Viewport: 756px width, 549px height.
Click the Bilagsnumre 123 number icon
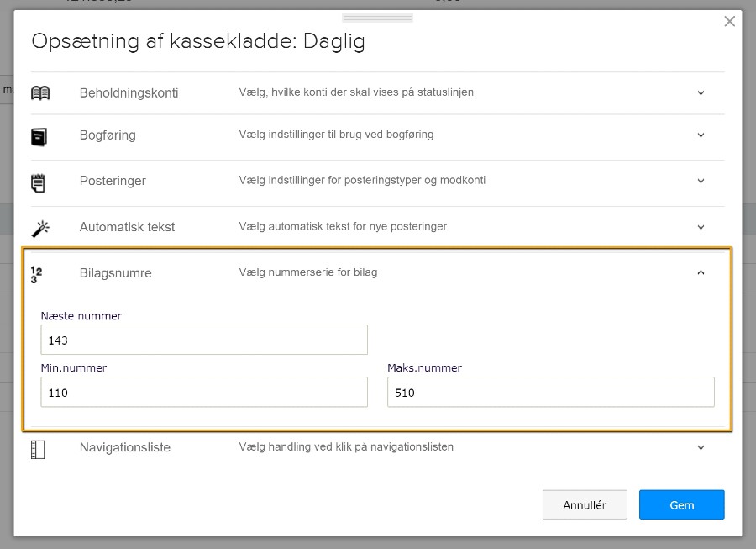(36, 274)
